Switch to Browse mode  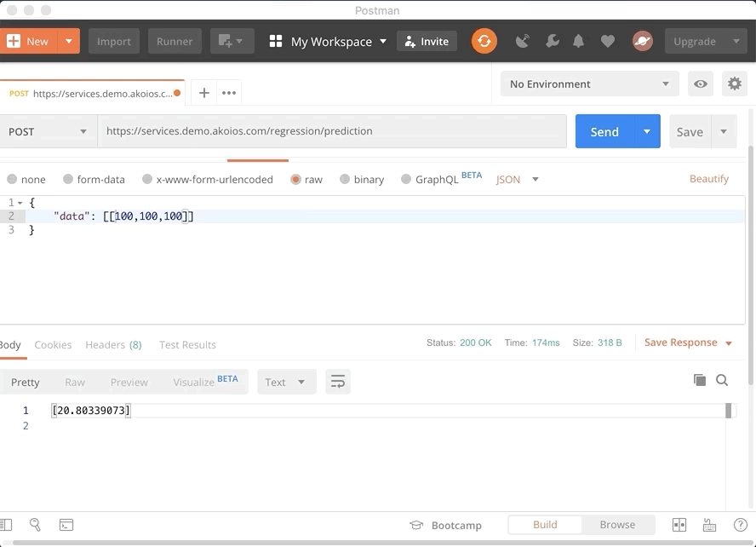coord(617,525)
